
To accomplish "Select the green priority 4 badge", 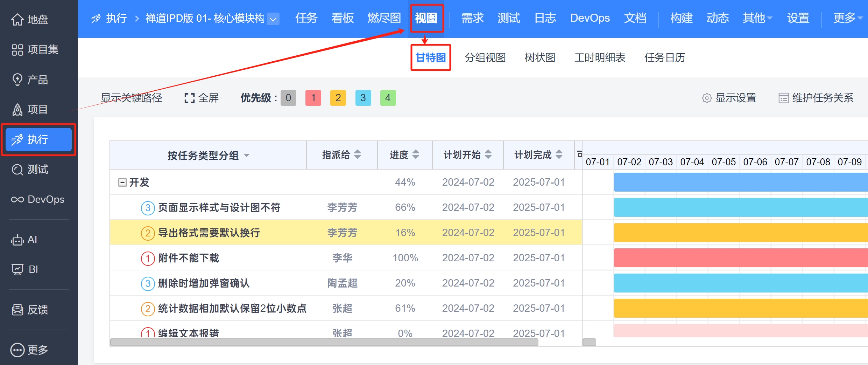I will [388, 98].
